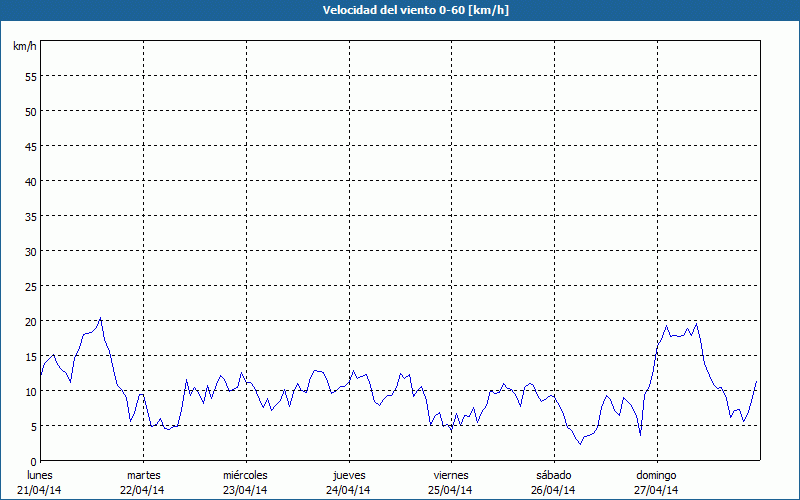Click the 21/04/14 date label
The image size is (800, 500).
tap(39, 489)
